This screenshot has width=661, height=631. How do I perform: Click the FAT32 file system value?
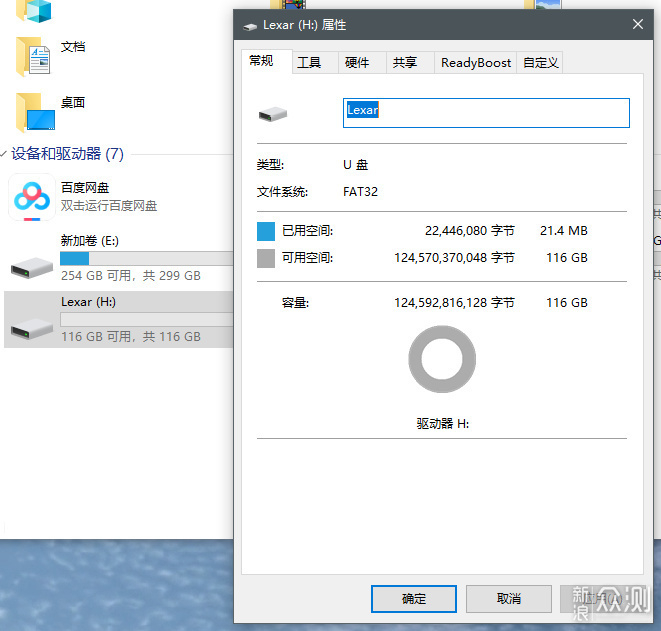coord(360,192)
